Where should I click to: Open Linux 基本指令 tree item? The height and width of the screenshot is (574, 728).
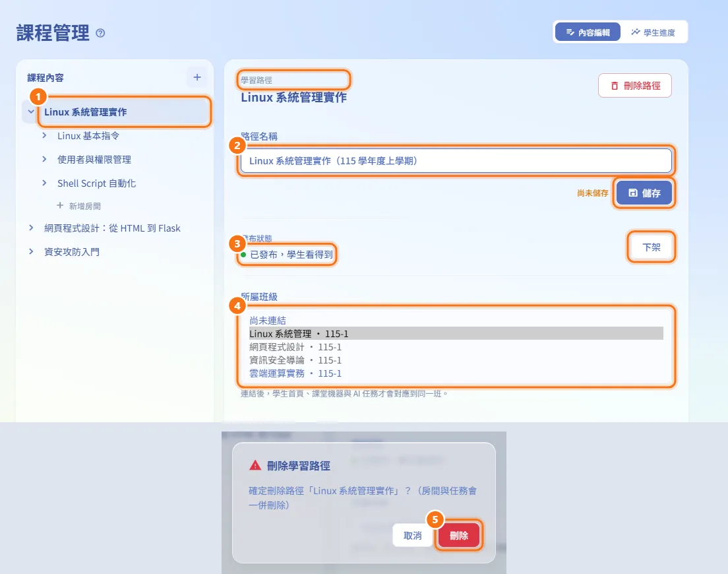tap(88, 136)
